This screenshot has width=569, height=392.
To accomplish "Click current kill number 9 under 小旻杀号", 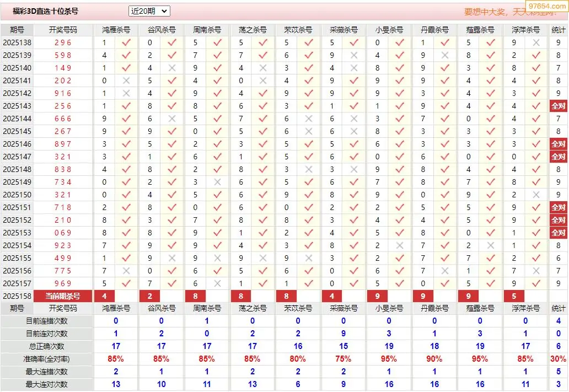I will coord(377,296).
